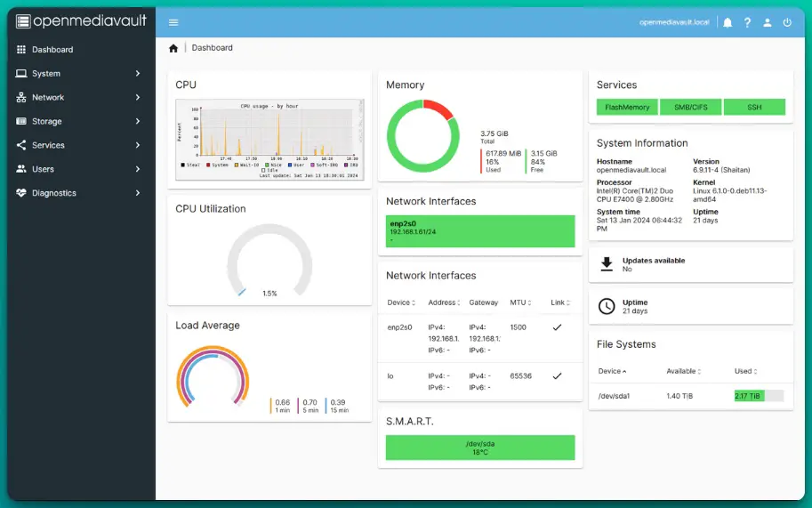This screenshot has width=812, height=508.
Task: Click the CPU Utilization gauge
Action: click(x=269, y=262)
